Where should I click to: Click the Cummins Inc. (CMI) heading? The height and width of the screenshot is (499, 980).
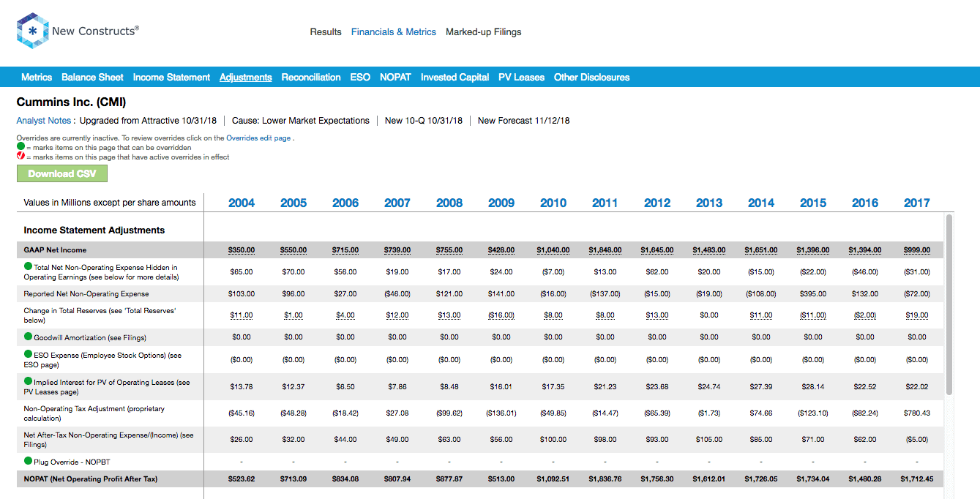point(72,102)
